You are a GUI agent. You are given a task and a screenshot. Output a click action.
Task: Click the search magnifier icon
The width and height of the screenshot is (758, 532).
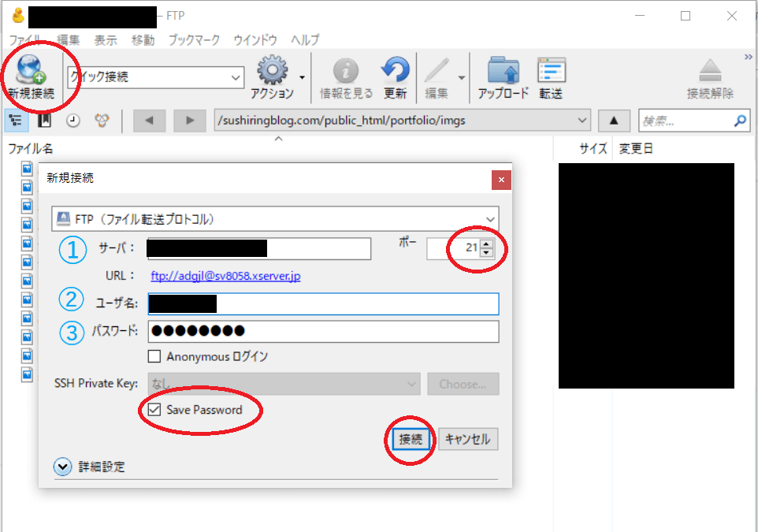(740, 121)
